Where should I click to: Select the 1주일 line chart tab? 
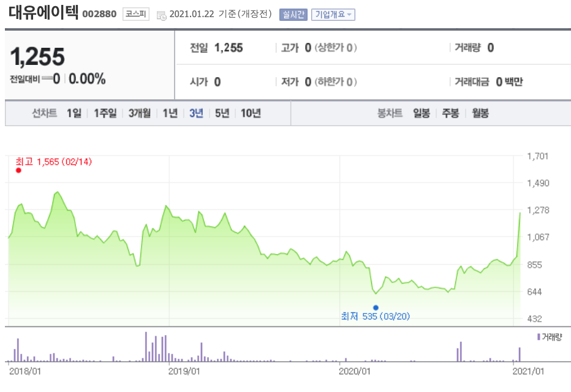(x=105, y=113)
